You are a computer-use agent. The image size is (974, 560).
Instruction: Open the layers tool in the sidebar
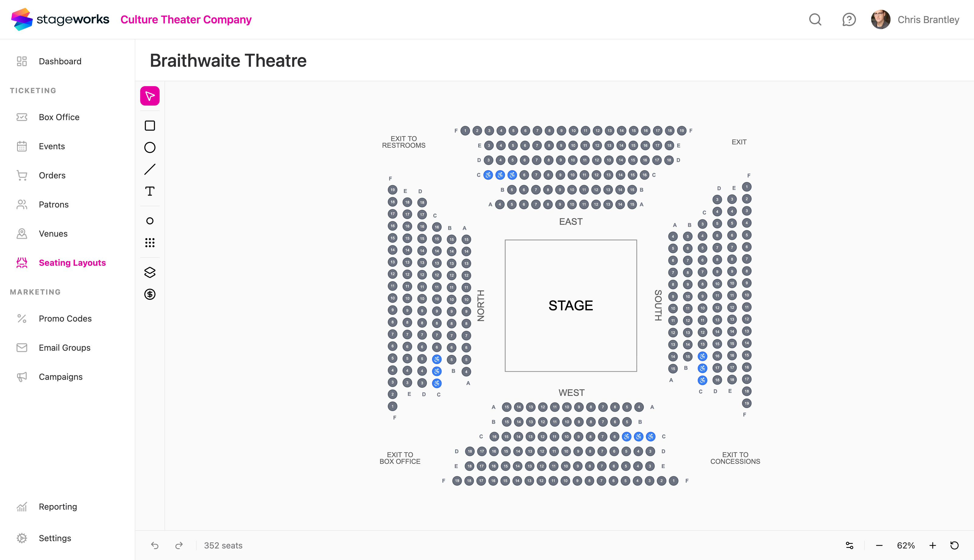point(150,272)
